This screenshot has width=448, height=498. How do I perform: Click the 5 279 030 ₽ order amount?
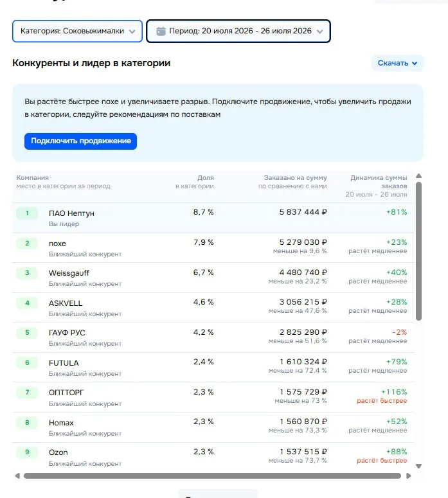[x=303, y=242]
